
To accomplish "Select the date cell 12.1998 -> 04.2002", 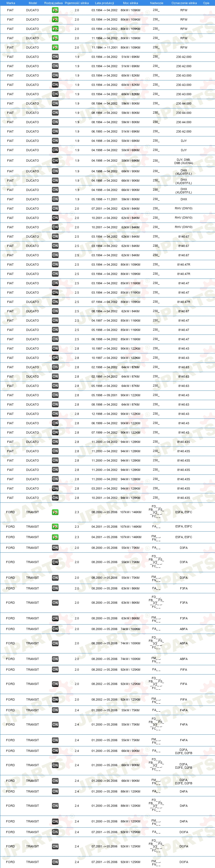I will click(x=104, y=414).
